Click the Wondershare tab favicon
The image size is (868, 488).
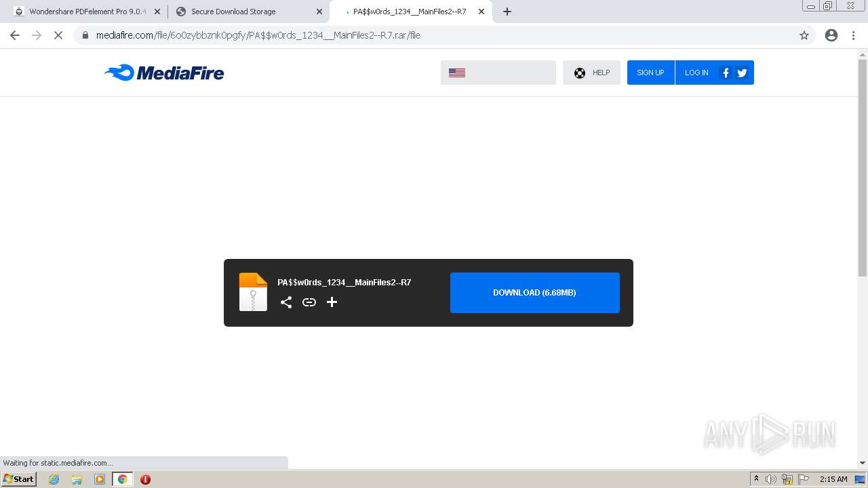[19, 12]
